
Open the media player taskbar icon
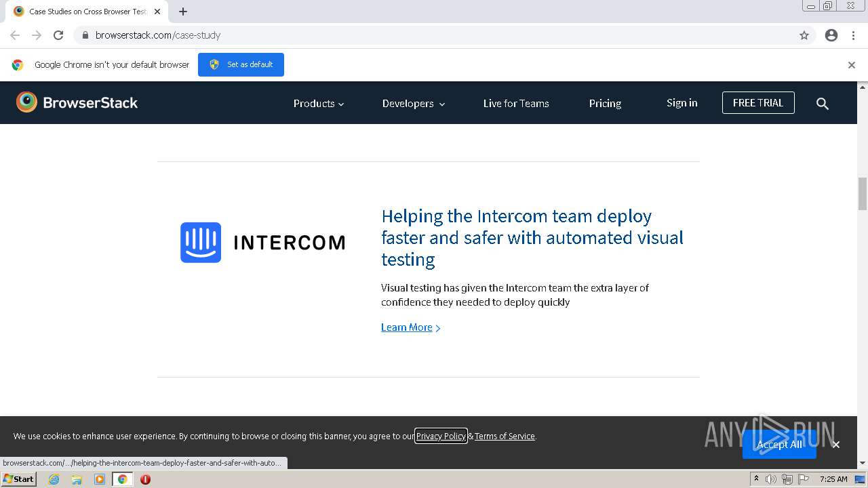100,479
